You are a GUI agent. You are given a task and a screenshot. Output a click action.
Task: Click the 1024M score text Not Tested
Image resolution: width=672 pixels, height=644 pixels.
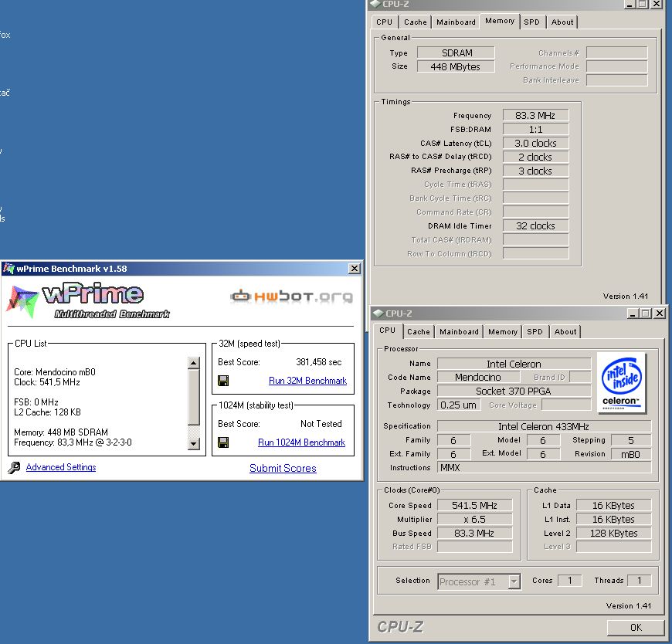[321, 424]
